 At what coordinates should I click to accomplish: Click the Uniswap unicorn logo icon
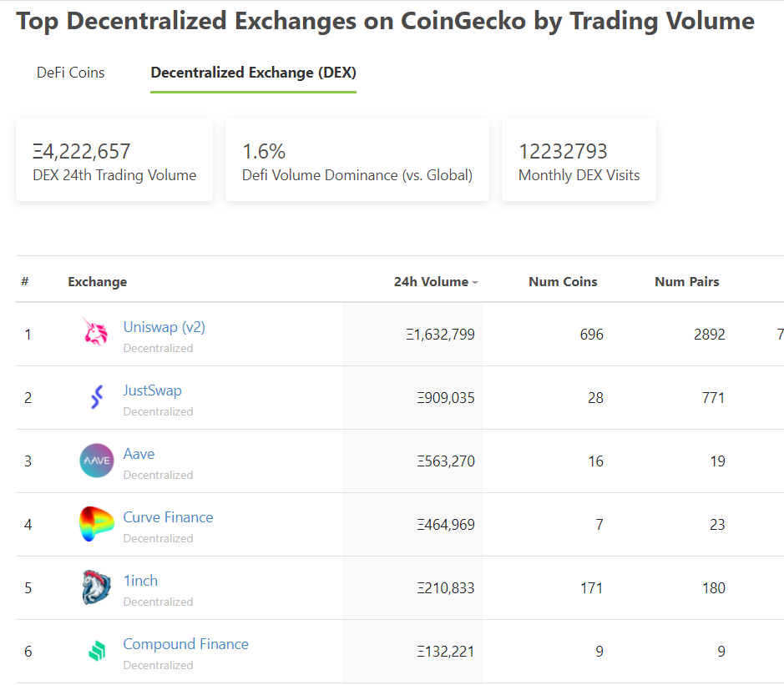pos(96,333)
